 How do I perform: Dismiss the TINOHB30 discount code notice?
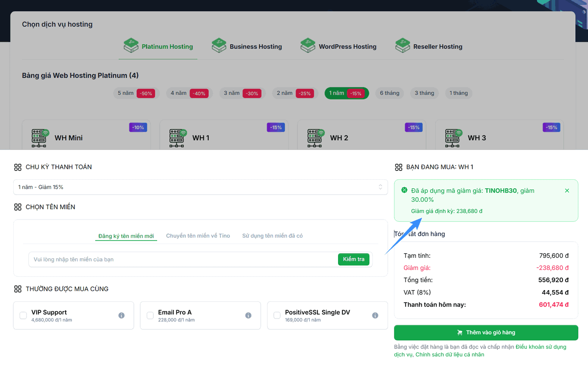(567, 191)
